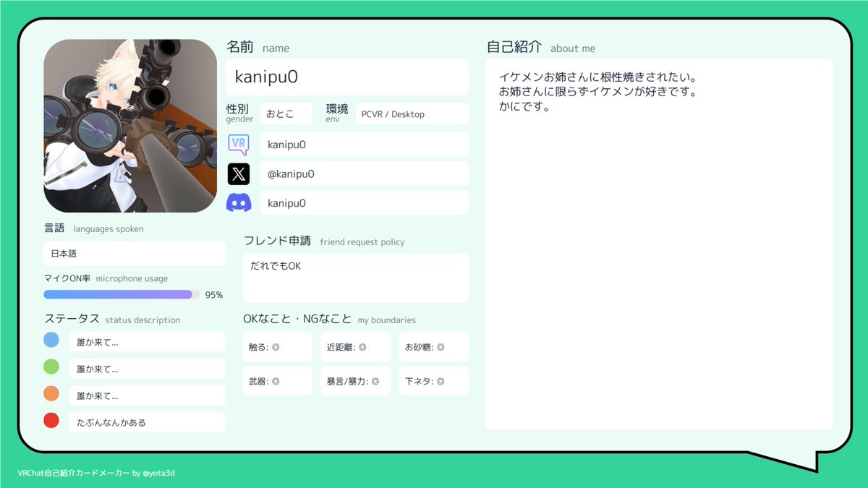Click the avatar profile picture
Viewport: 868px width, 488px height.
pyautogui.click(x=130, y=124)
